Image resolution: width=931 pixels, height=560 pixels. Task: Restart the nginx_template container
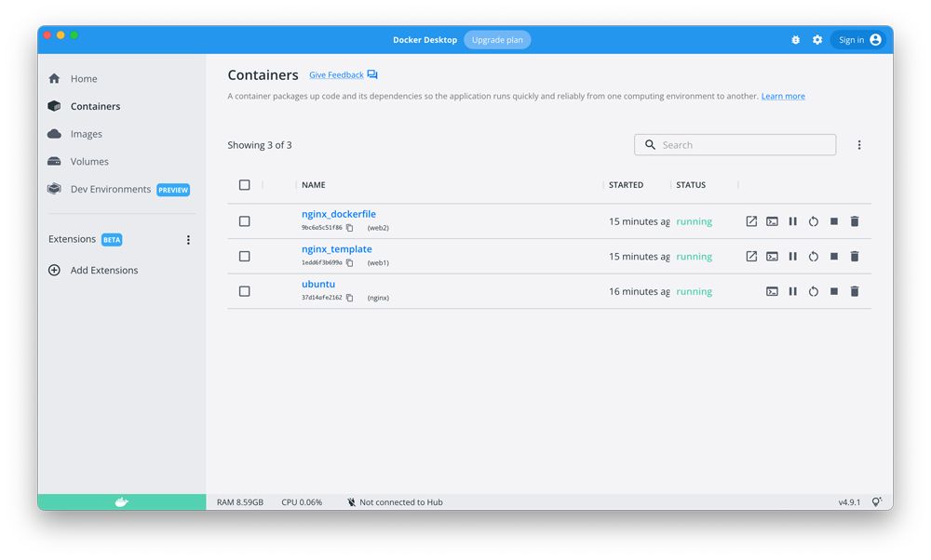coord(814,256)
